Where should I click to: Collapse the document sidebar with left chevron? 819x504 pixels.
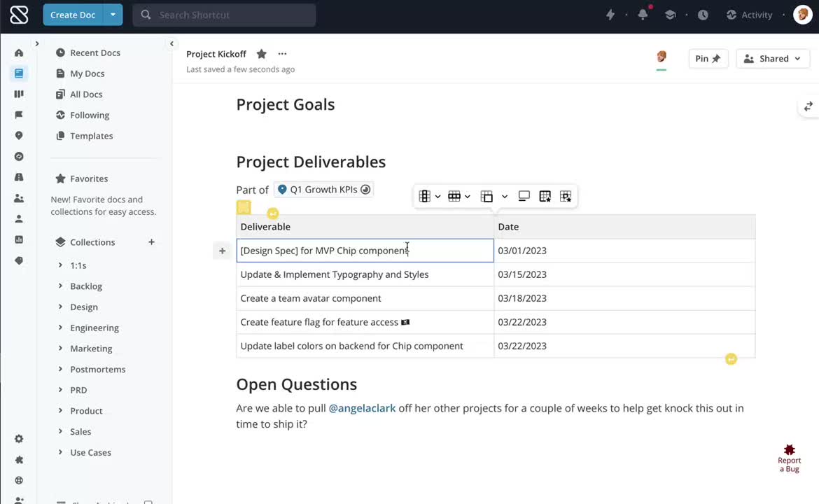point(171,43)
